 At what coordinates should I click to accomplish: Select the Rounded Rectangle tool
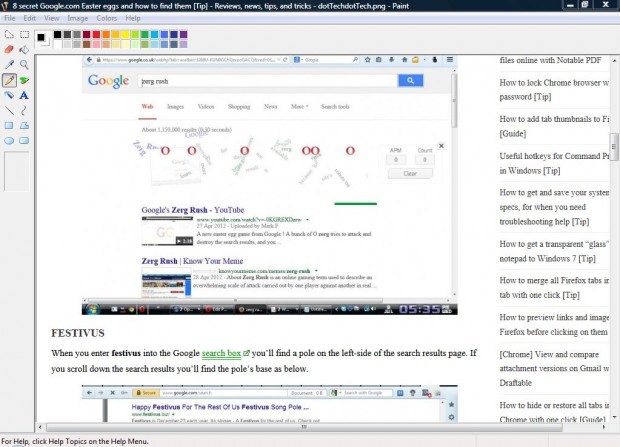coord(25,140)
